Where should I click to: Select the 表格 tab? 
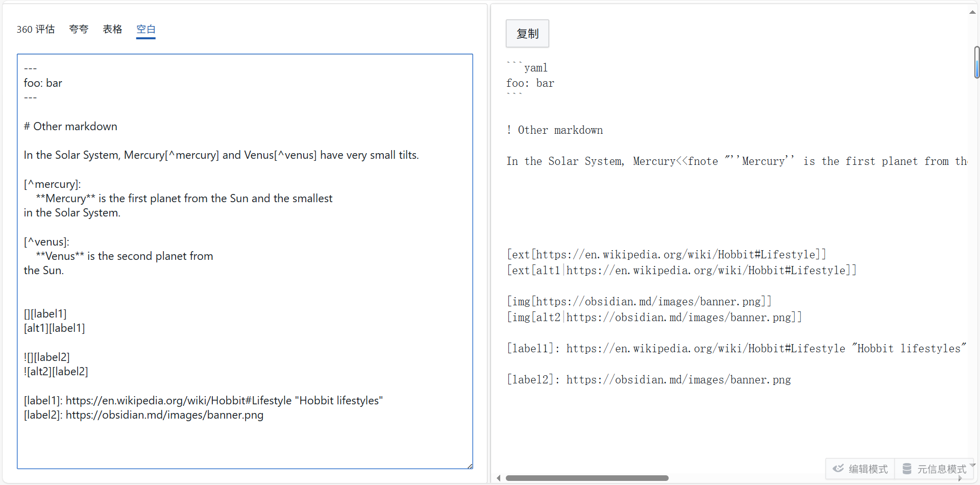point(112,29)
